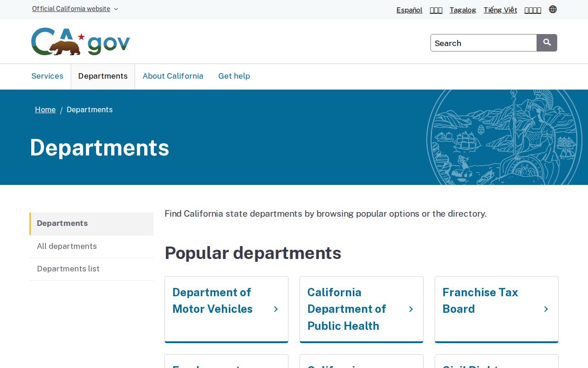Screen dimensions: 588x368
Task: Click the CA.gov logo
Action: (80, 42)
